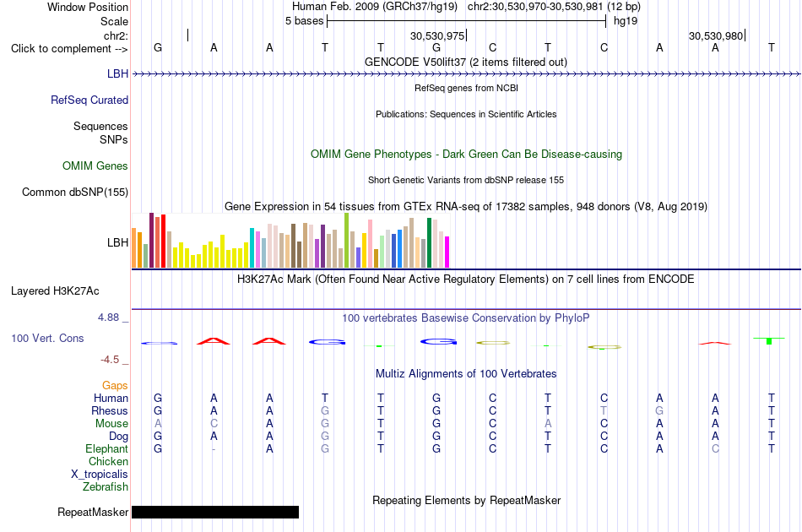Click the Layered H3K27Ac track label

pos(55,291)
